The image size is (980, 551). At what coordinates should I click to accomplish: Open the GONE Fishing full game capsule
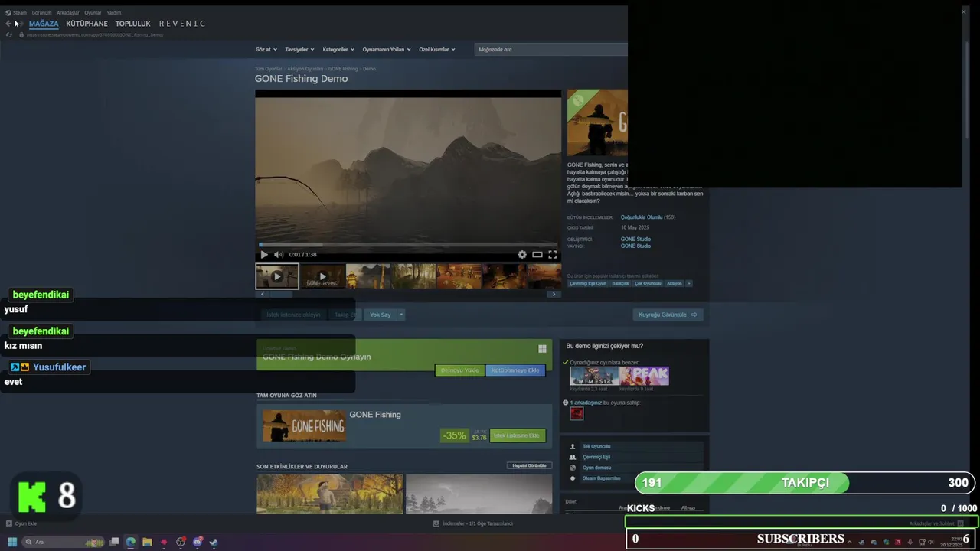pyautogui.click(x=304, y=426)
